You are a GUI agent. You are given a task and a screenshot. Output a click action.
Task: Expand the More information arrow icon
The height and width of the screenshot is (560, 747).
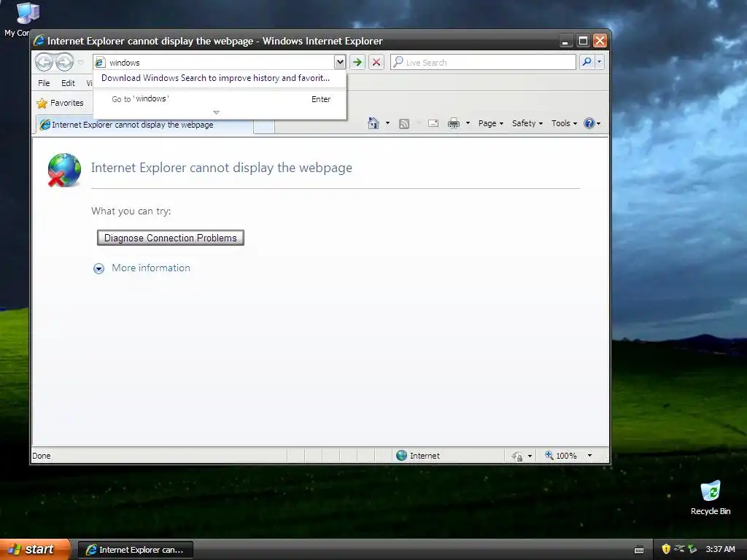click(98, 268)
